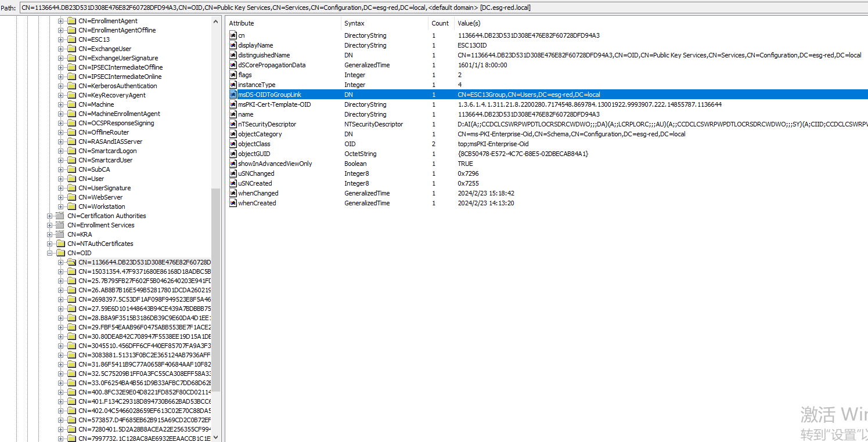Click folder icon of CN=ESC13
Viewport: 868px width, 442px height.
pos(71,39)
